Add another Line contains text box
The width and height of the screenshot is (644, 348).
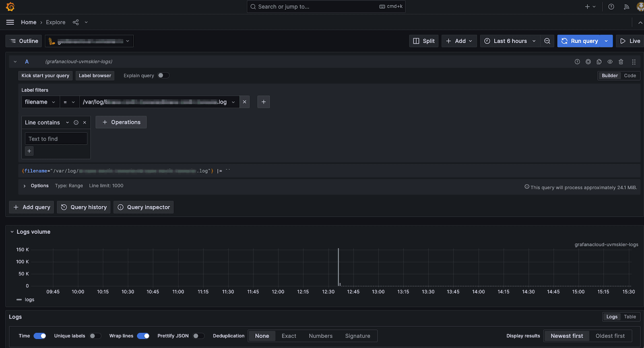point(29,151)
